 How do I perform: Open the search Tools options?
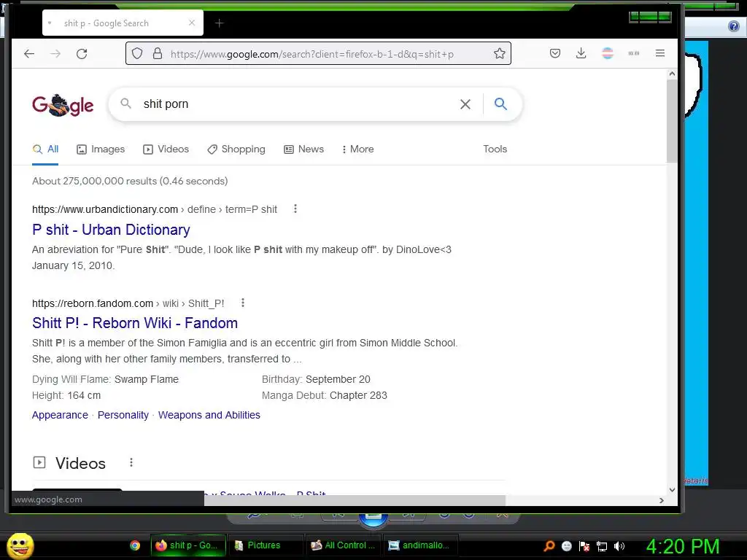click(x=495, y=149)
